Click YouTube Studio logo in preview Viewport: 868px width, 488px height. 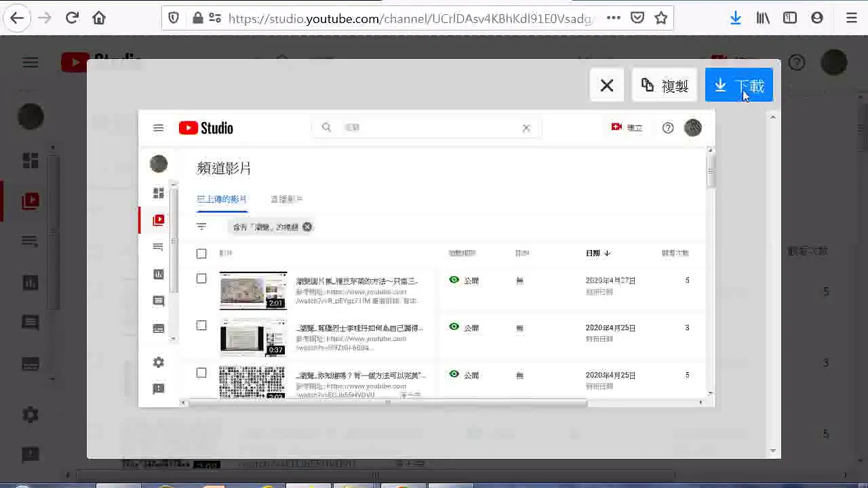click(x=206, y=127)
